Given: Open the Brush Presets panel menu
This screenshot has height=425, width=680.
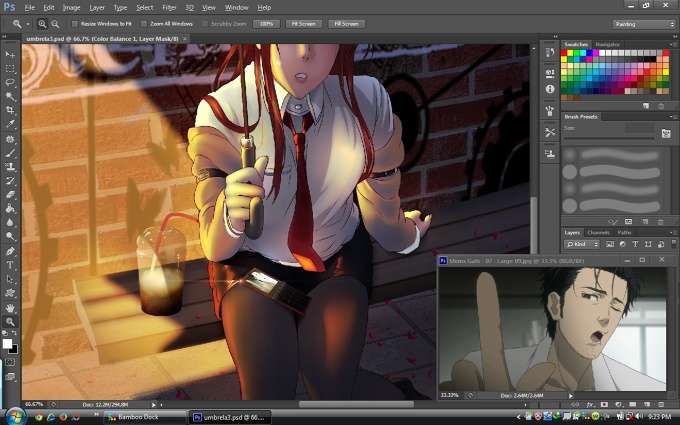Looking at the screenshot, I should coord(673,117).
